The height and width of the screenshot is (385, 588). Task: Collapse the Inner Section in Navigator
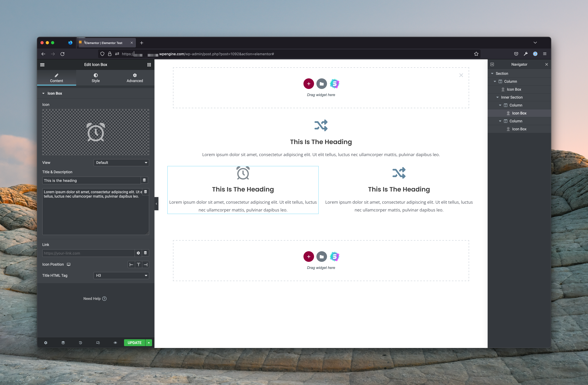[497, 97]
